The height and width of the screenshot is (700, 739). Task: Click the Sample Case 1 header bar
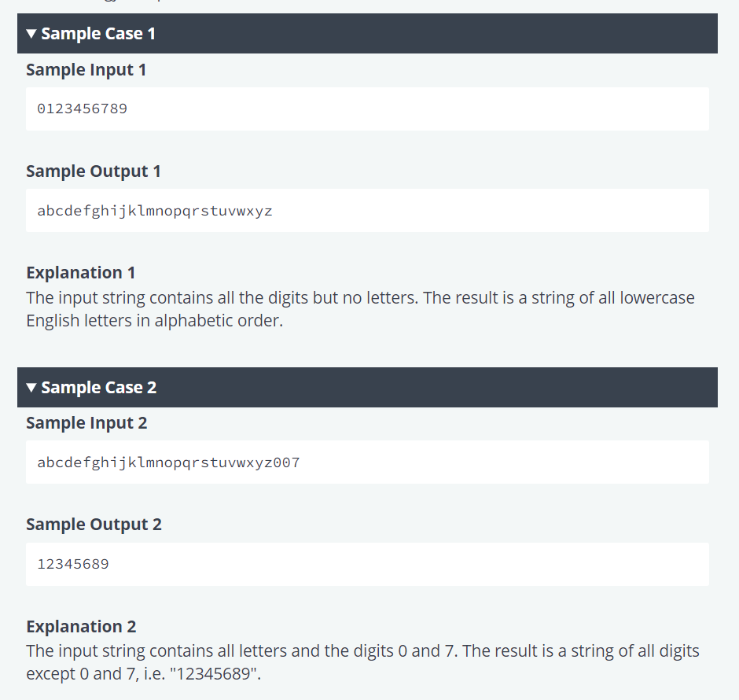tap(367, 34)
